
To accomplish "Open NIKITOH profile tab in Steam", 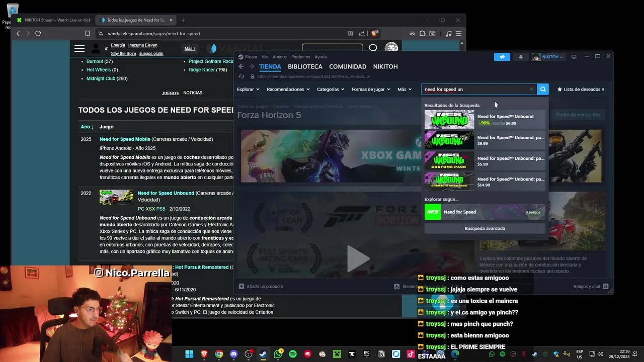I will click(385, 66).
